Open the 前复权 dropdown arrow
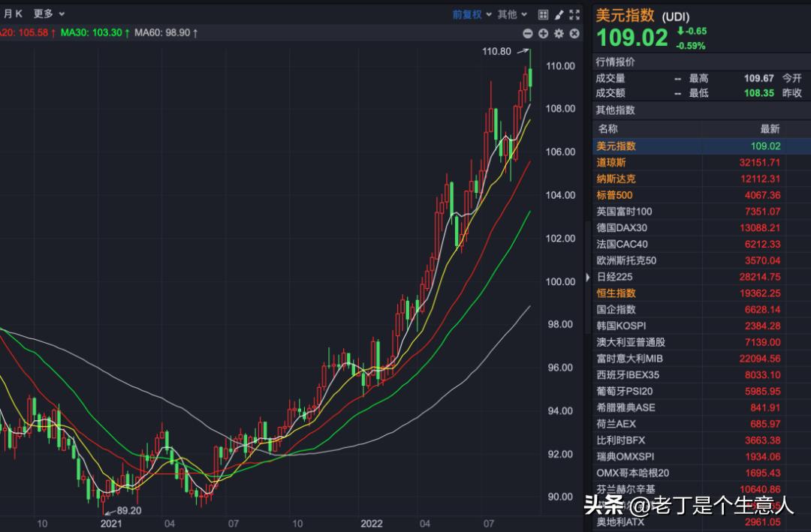This screenshot has height=532, width=811. tap(490, 14)
